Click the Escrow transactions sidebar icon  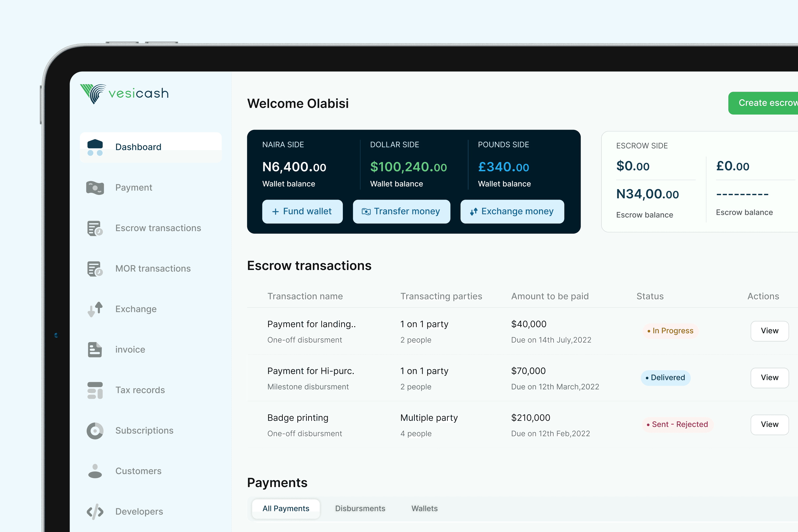coord(95,228)
